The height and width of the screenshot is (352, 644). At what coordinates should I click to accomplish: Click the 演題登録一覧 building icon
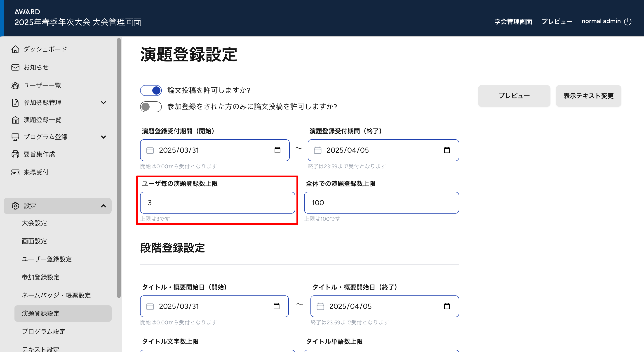coord(15,120)
